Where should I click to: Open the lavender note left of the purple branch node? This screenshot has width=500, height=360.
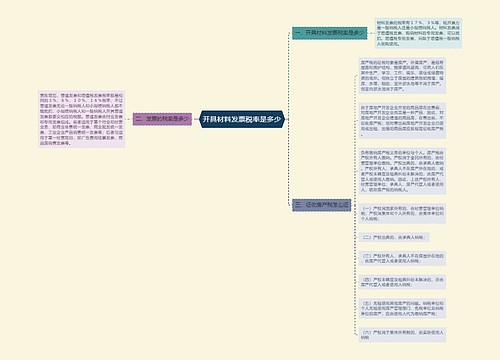tap(82, 119)
